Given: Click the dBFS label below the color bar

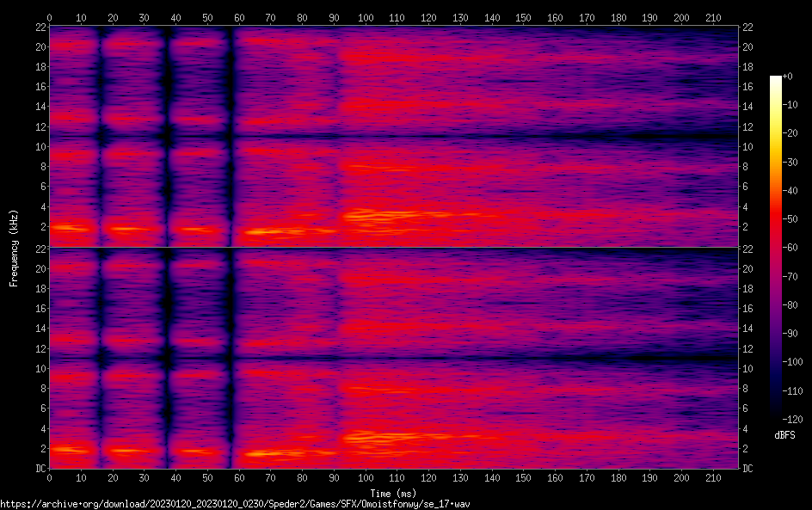Looking at the screenshot, I should point(784,436).
